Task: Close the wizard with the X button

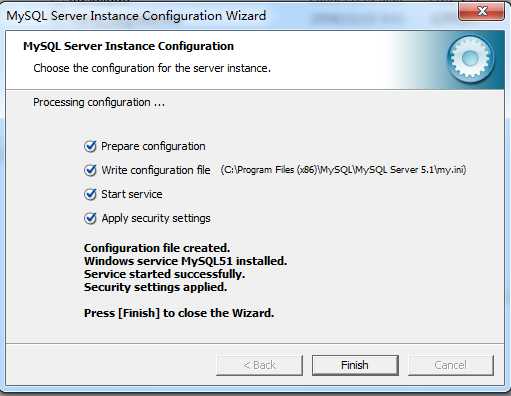Action: click(481, 11)
